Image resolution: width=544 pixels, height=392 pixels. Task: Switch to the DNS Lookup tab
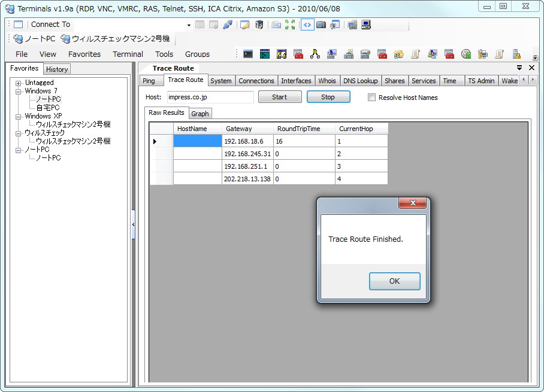pos(361,81)
